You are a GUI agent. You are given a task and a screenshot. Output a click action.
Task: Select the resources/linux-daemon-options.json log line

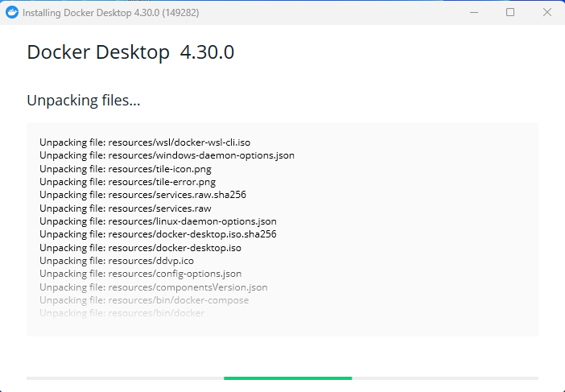click(x=158, y=221)
